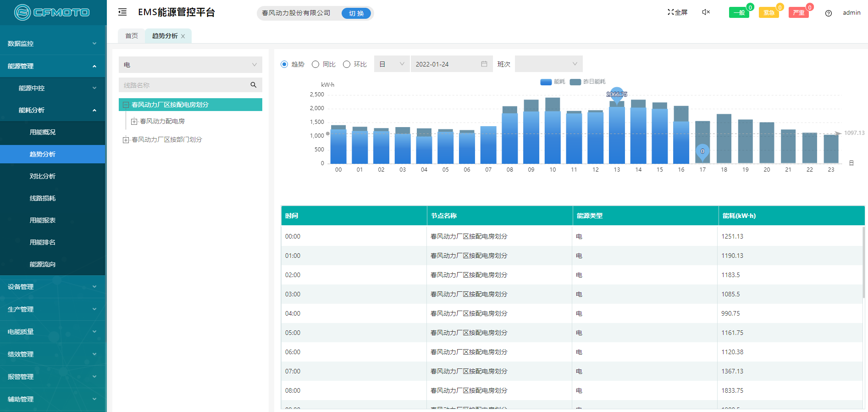Open the help question mark icon
This screenshot has height=412, width=868.
[x=828, y=13]
